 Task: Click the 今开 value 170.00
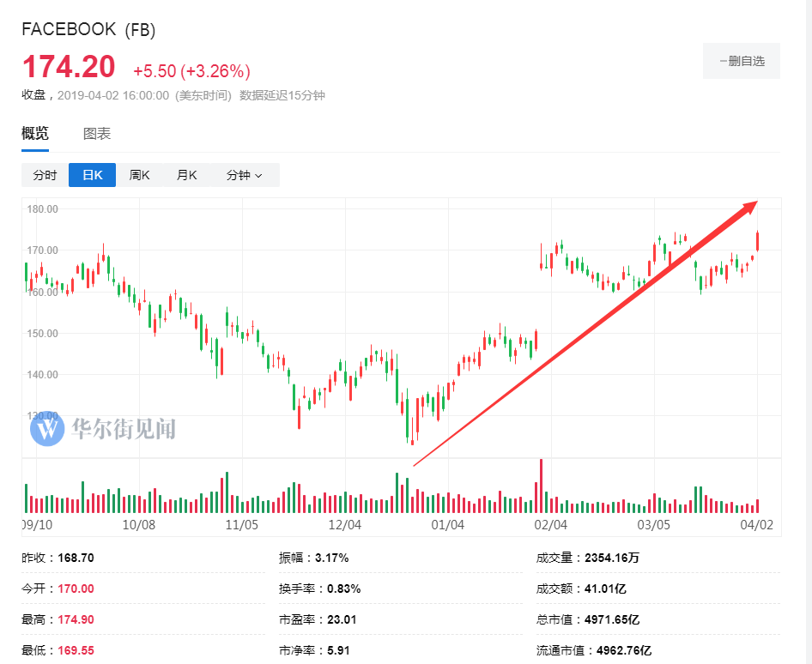[76, 589]
